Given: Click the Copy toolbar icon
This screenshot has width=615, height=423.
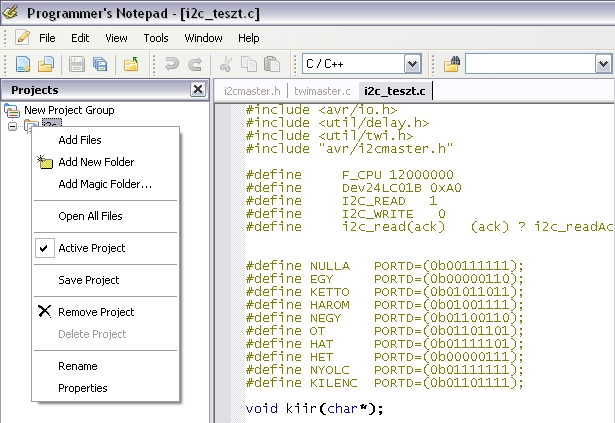Looking at the screenshot, I should click(249, 64).
